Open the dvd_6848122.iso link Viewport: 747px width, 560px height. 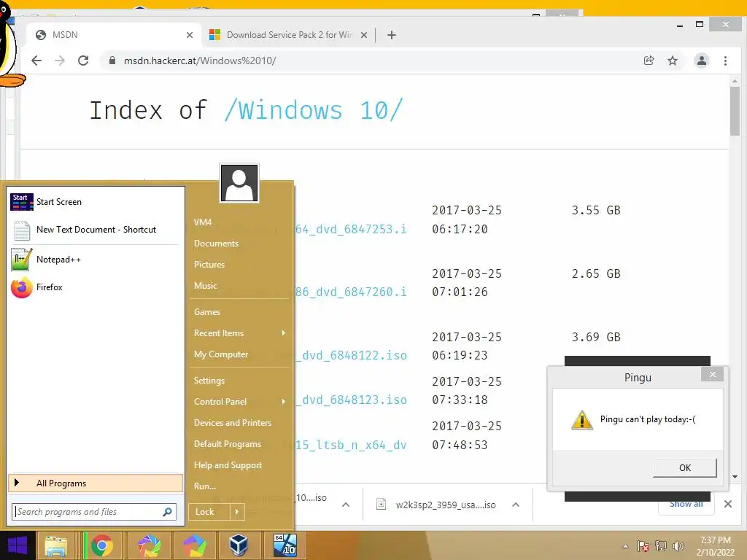[x=352, y=355]
